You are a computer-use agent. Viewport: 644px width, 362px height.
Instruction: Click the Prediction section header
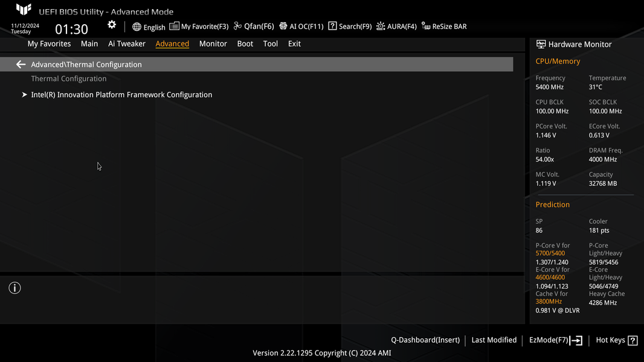pyautogui.click(x=552, y=205)
